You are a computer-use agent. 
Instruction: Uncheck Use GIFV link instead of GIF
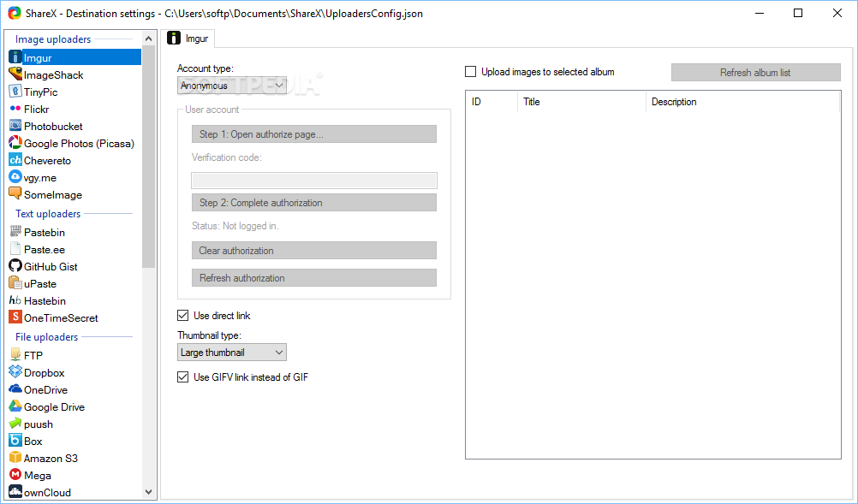[x=182, y=377]
